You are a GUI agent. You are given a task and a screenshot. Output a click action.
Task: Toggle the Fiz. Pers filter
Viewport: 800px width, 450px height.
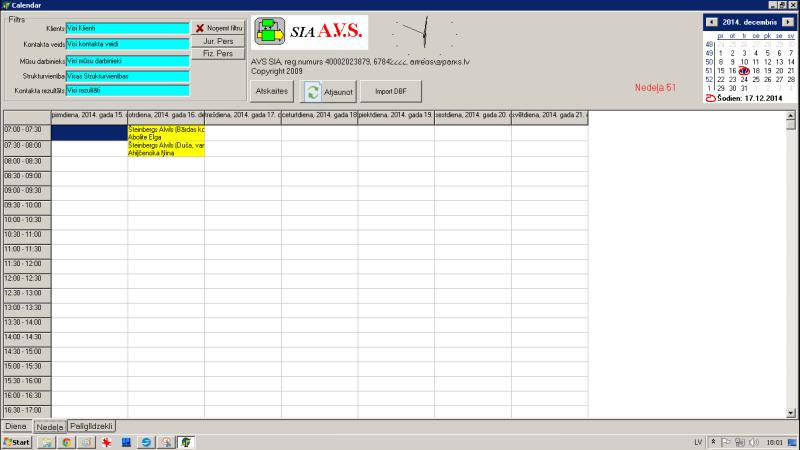coord(218,54)
